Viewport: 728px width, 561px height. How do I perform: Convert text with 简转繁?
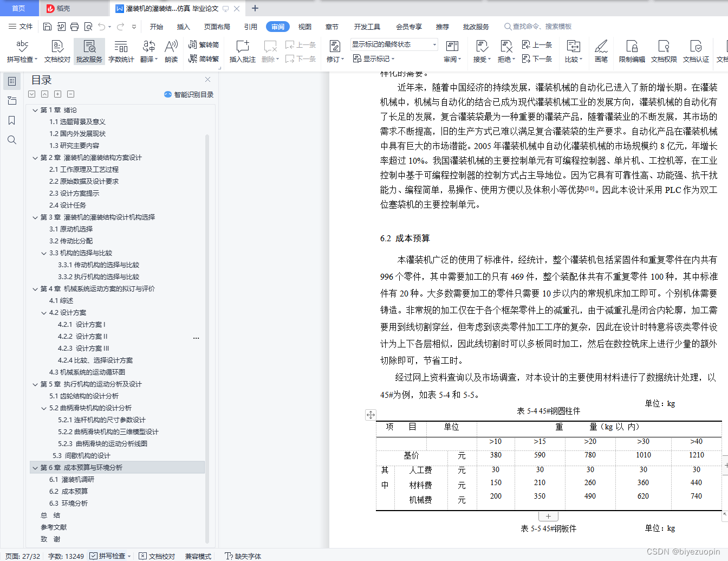pos(204,59)
